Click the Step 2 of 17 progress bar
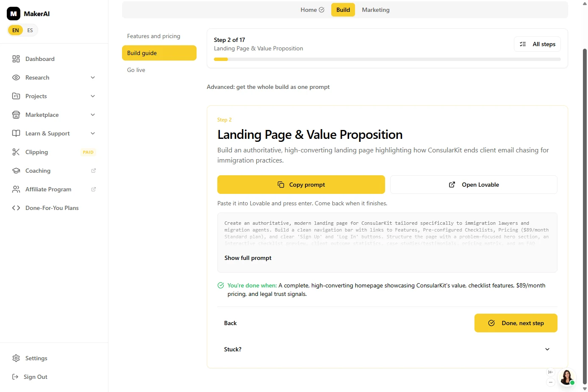Image resolution: width=588 pixels, height=392 pixels. point(387,59)
